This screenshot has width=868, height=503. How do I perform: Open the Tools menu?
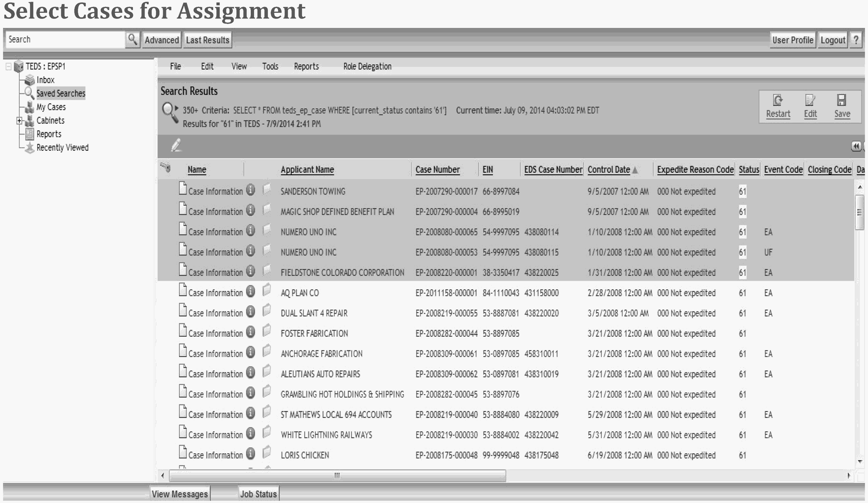(270, 66)
